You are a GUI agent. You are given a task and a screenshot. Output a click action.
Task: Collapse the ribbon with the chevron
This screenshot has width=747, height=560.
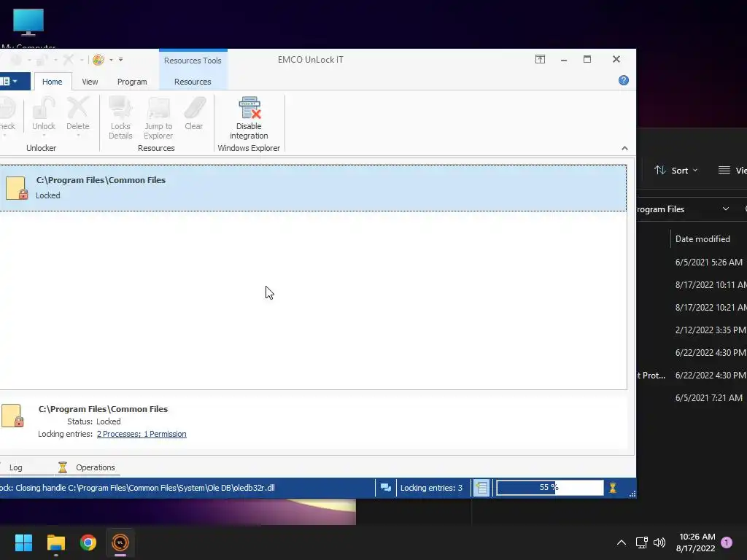pos(624,148)
